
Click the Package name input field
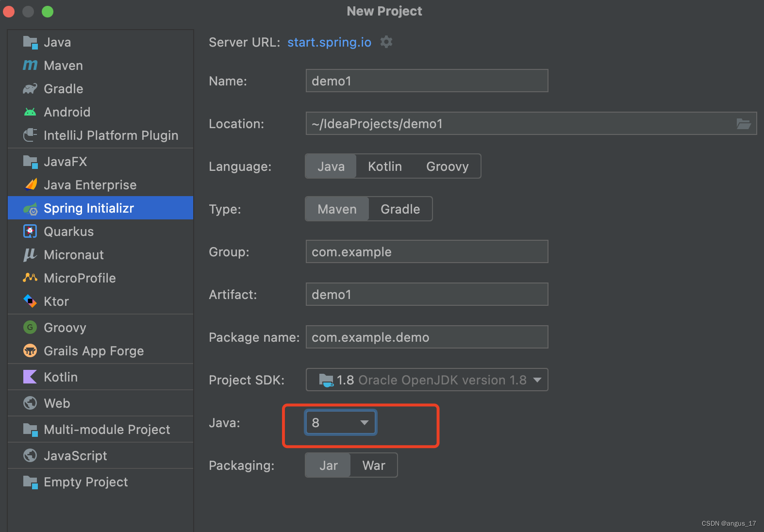[427, 337]
